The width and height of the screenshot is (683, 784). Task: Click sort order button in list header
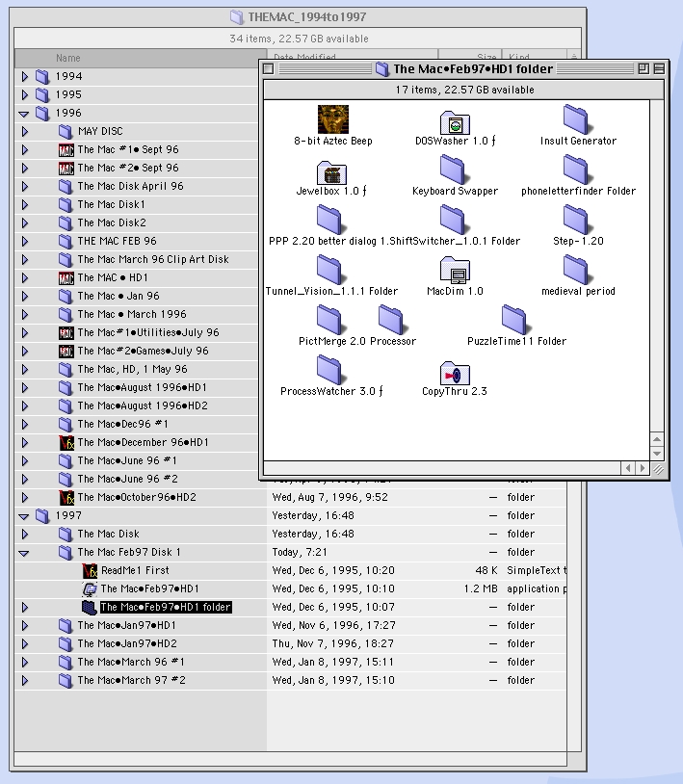pyautogui.click(x=573, y=55)
